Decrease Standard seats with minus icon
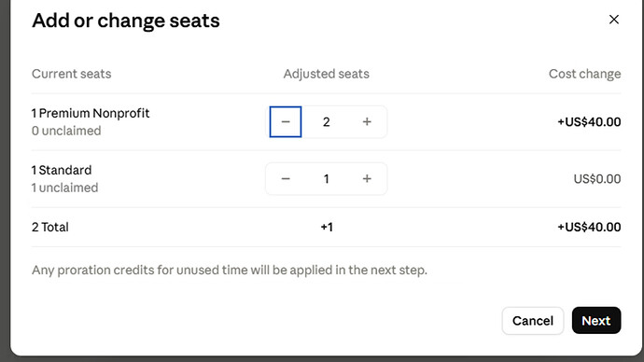Viewport: 644px width, 362px height. pos(286,179)
